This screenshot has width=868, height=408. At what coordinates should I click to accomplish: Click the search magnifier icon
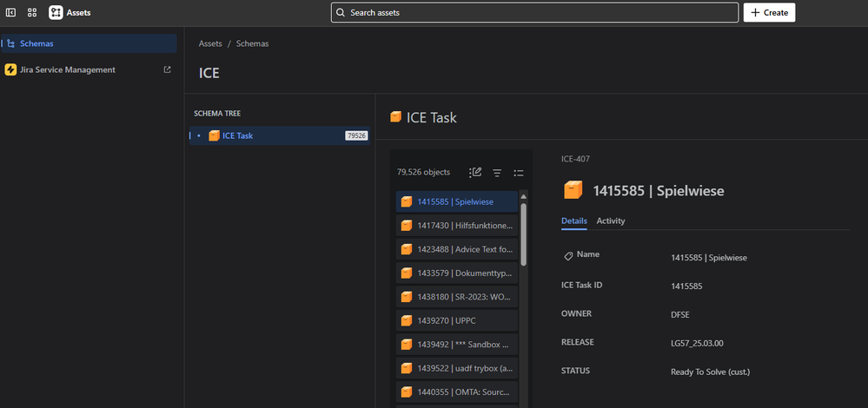341,12
